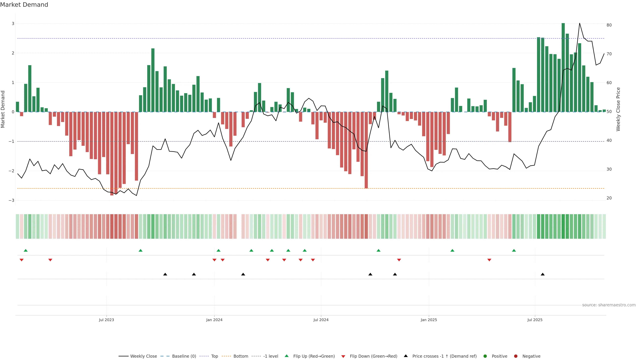Click the red Negative legend dot
Screen dimensions: 644x362
516,356
